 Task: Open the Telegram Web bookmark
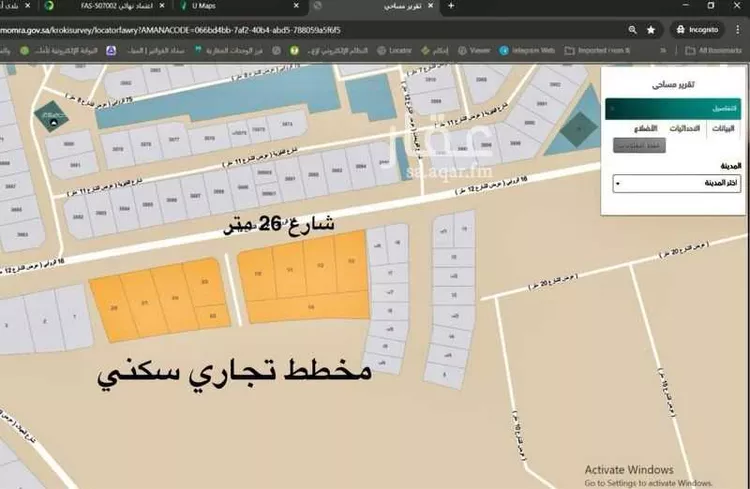(x=527, y=50)
